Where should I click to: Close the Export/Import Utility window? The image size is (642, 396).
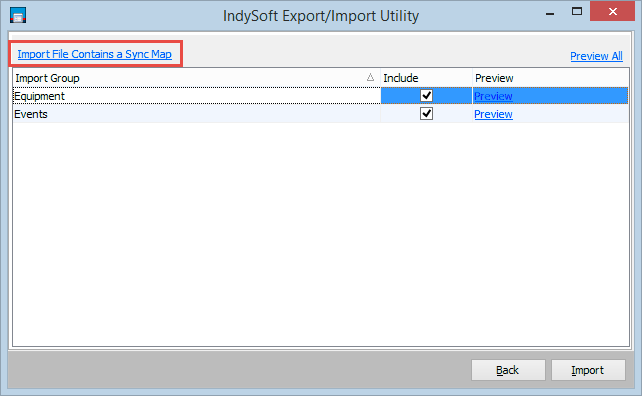[x=613, y=11]
